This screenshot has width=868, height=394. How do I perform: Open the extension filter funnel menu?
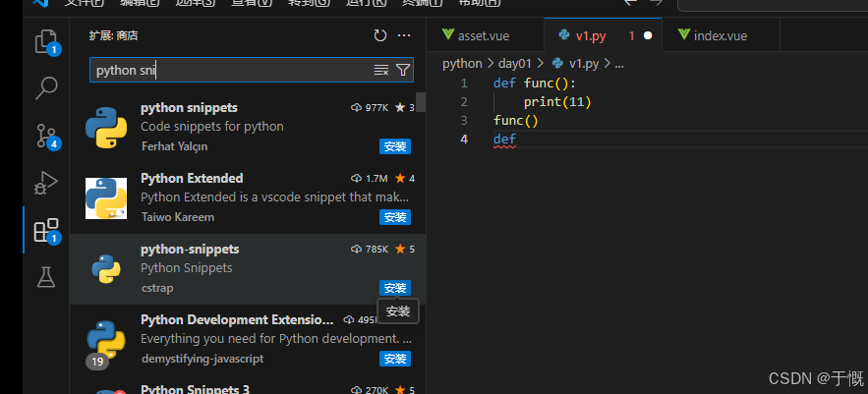click(x=402, y=70)
